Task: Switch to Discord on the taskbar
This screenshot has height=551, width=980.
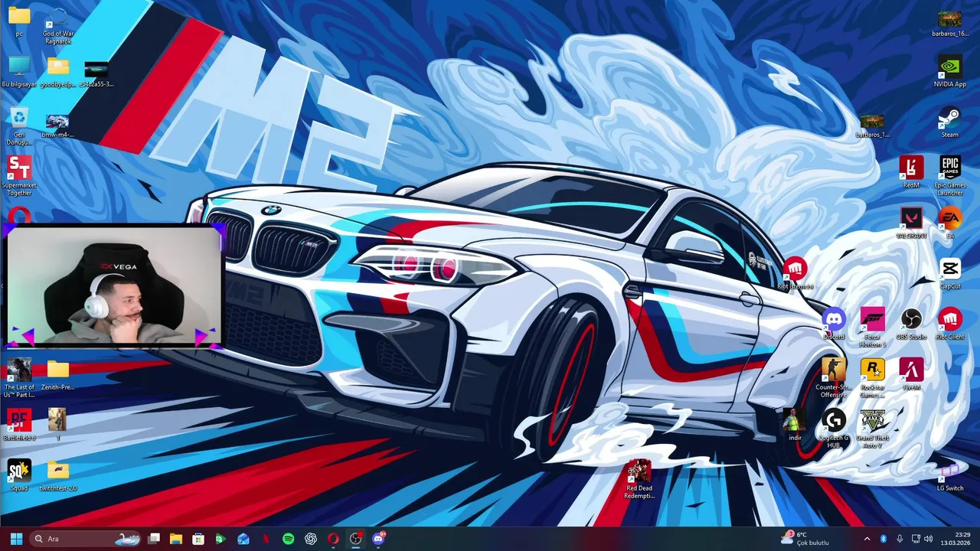Action: (378, 539)
